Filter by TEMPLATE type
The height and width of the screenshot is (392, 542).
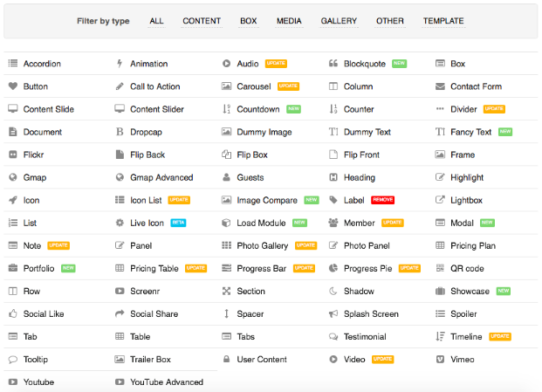coord(443,21)
